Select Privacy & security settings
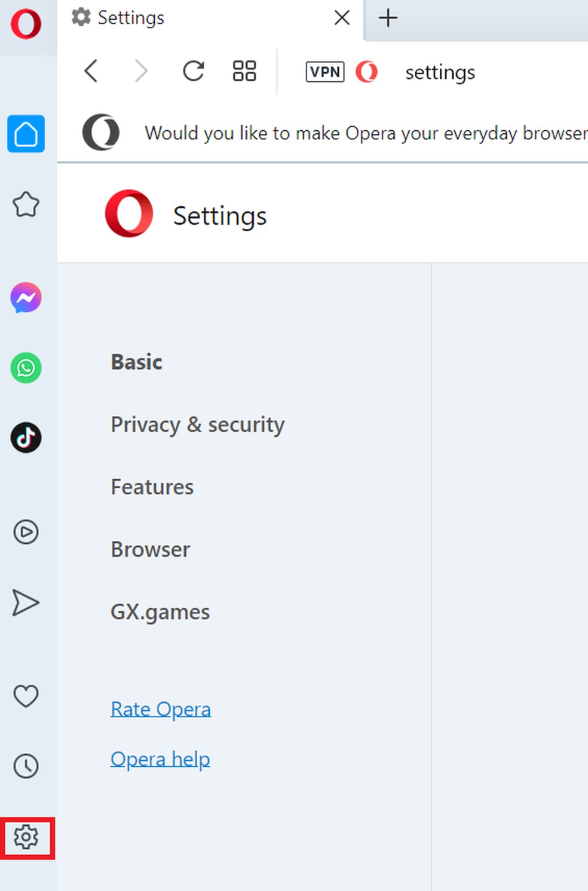The image size is (588, 891). 197,425
